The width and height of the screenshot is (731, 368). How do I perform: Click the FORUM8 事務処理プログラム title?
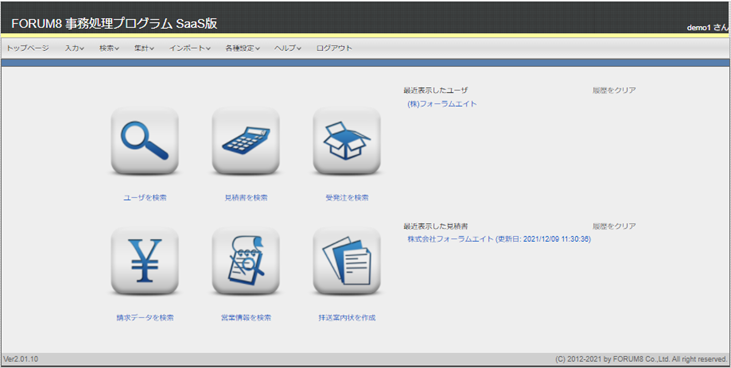[x=114, y=24]
